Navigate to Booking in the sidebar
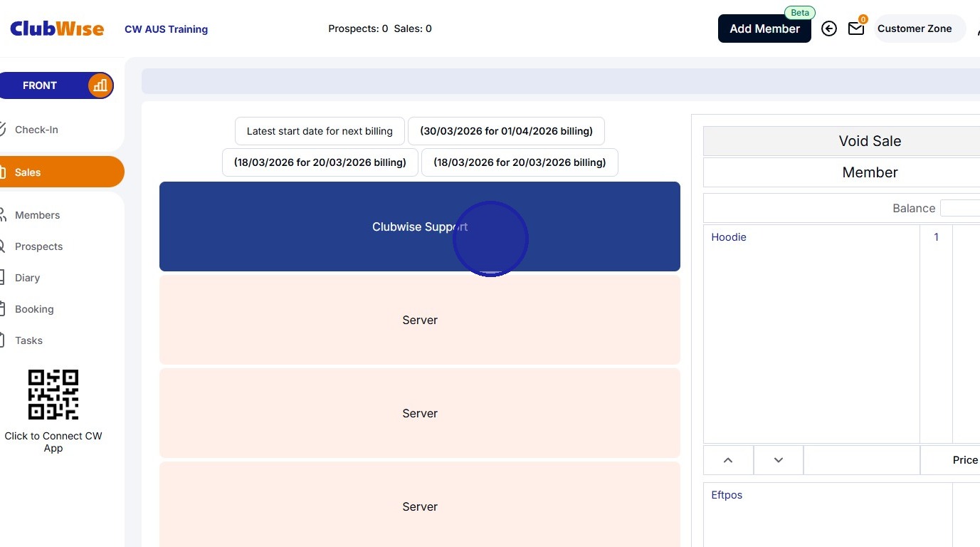980x547 pixels. [34, 309]
